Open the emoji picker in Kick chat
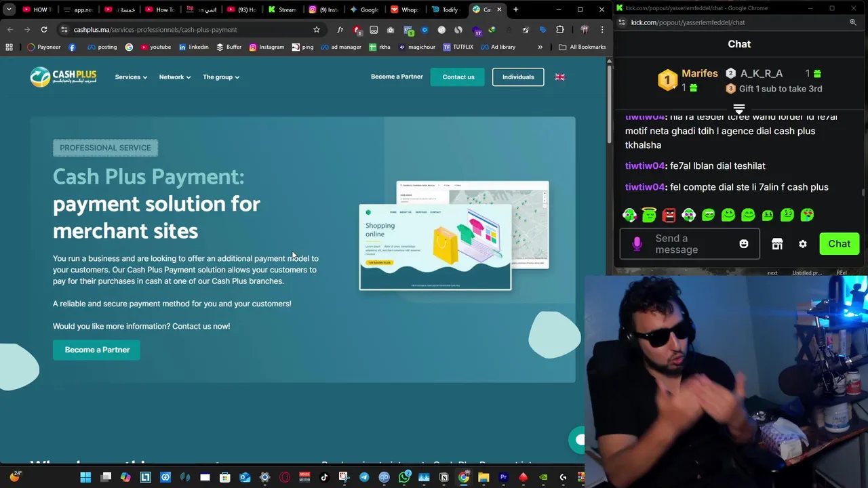 click(x=744, y=244)
